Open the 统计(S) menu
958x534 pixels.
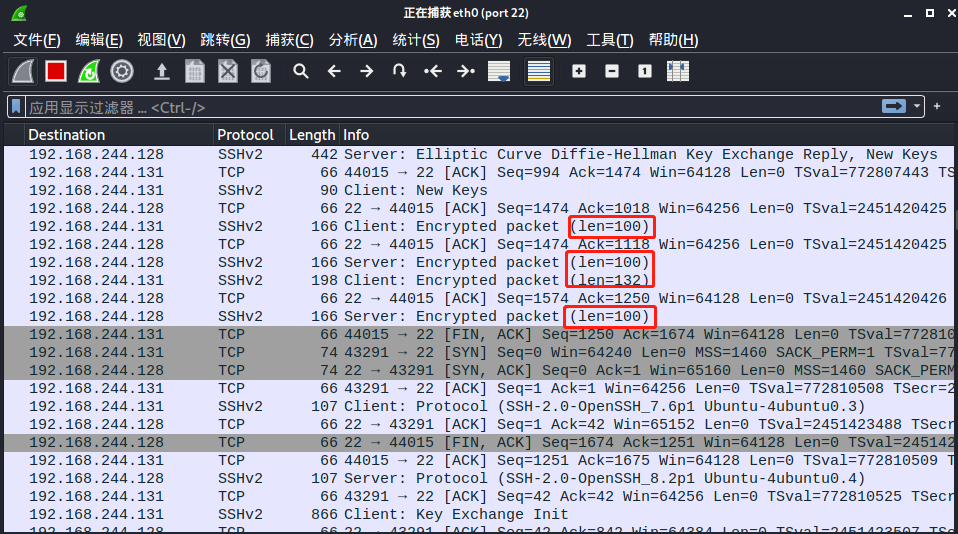[415, 40]
